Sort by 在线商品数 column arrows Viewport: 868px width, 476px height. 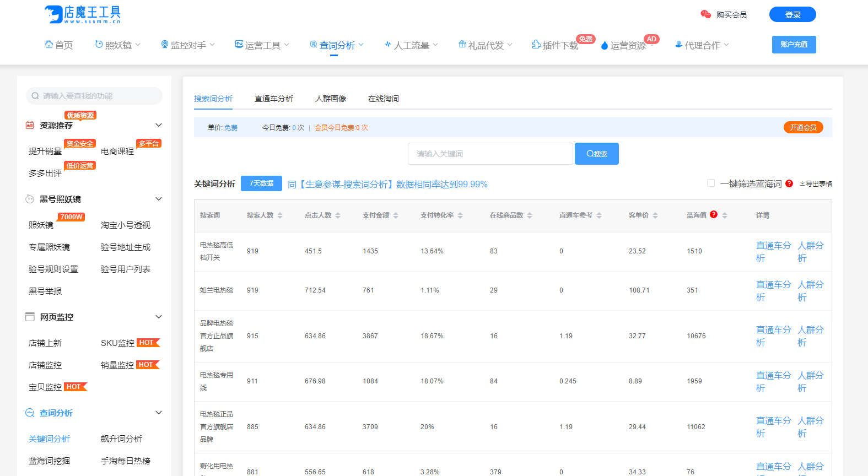(530, 215)
